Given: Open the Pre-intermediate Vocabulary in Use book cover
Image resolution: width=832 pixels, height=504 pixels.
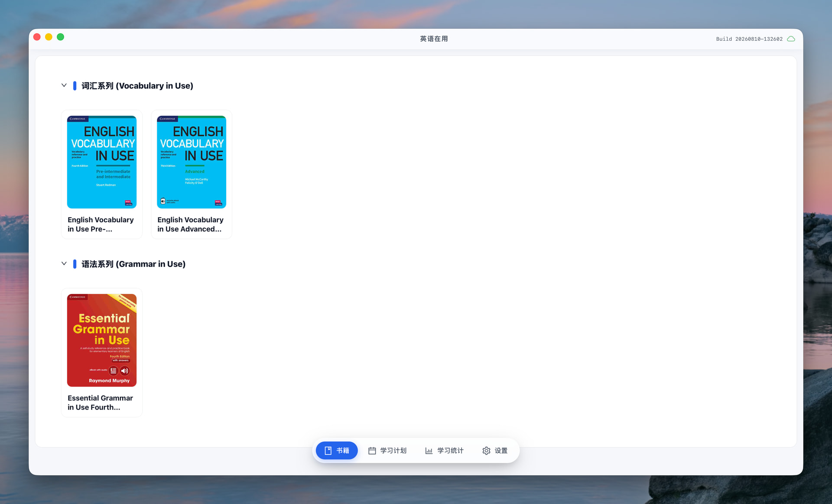Looking at the screenshot, I should point(102,162).
